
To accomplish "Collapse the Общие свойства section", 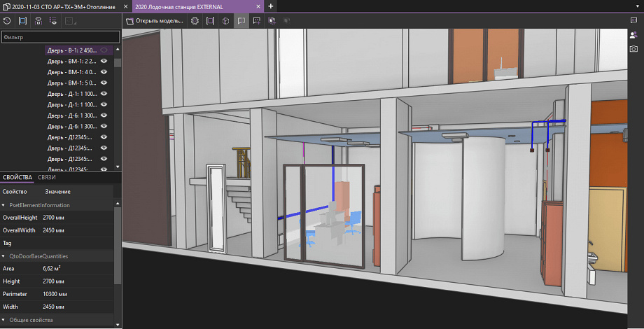I will click(x=4, y=320).
